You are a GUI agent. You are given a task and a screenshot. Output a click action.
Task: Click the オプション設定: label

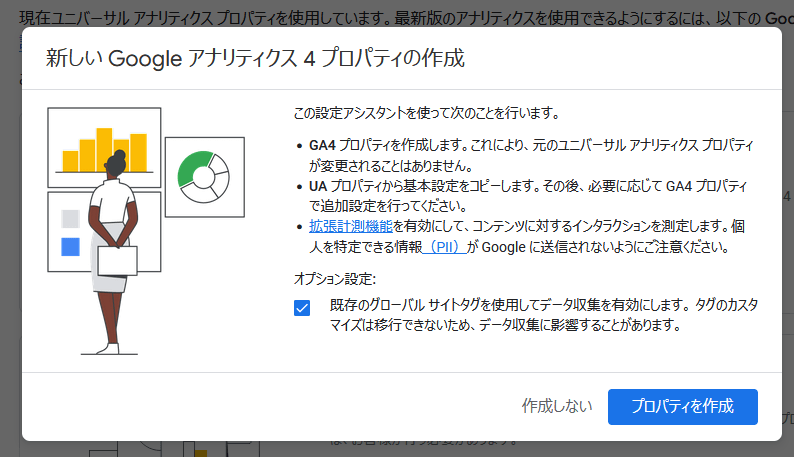coord(335,279)
